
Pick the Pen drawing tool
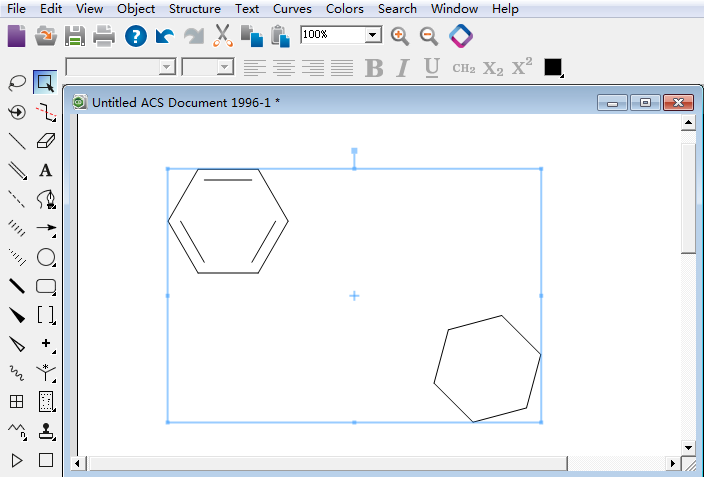(45, 199)
